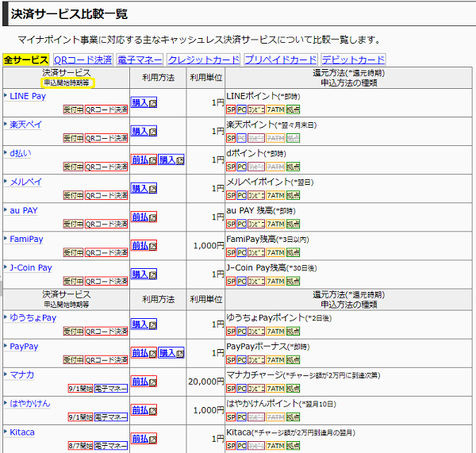Select the デビットカード tab
This screenshot has width=476, height=453.
(353, 60)
